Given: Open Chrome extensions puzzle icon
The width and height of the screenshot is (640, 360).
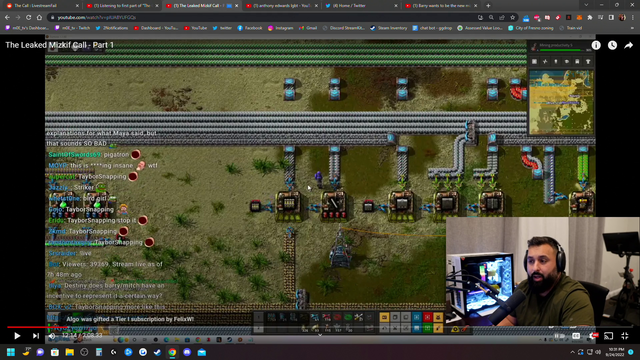Looking at the screenshot, I should click(590, 18).
